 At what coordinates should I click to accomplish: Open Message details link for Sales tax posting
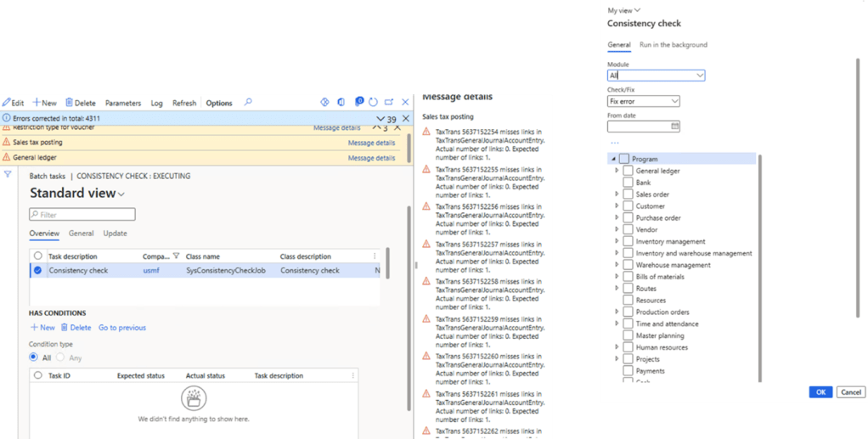pyautogui.click(x=371, y=143)
